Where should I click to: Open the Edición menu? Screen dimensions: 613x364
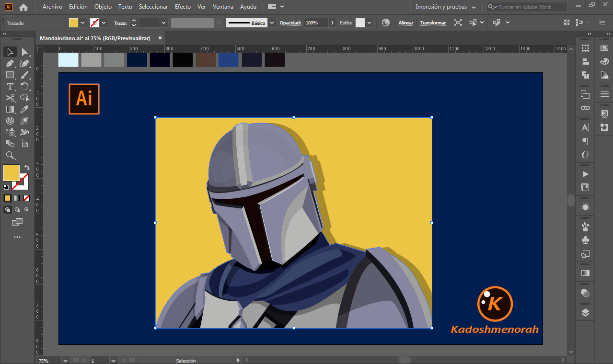pyautogui.click(x=78, y=7)
